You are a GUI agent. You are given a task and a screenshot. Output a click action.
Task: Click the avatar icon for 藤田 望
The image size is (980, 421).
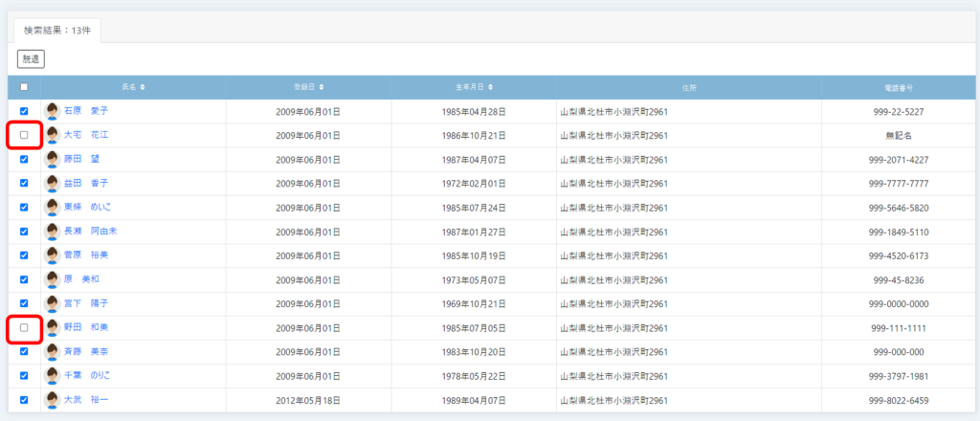[52, 159]
